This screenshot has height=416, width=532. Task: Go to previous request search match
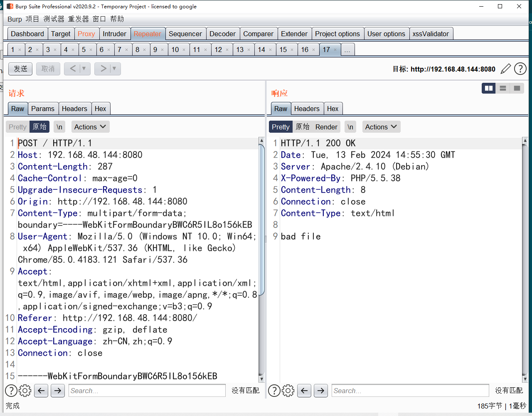coord(41,391)
